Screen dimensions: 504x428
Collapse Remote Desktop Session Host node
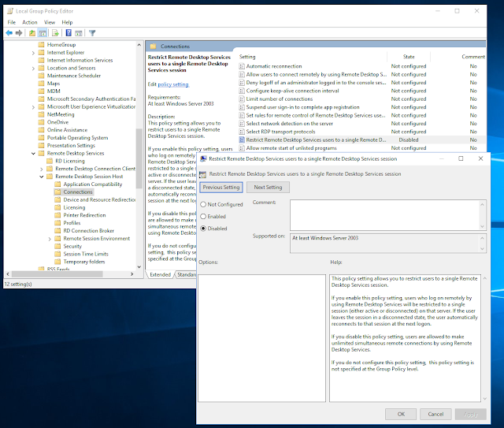click(x=42, y=177)
